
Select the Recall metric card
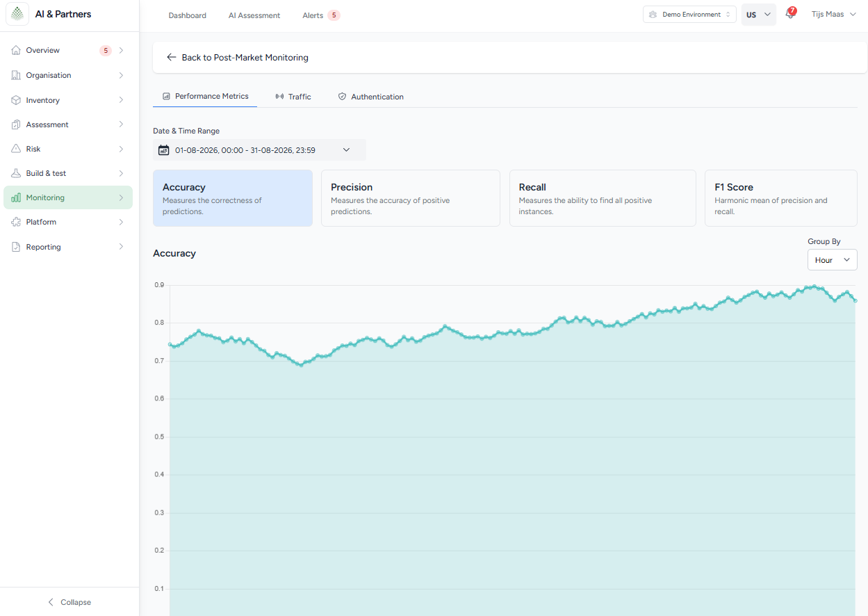pyautogui.click(x=603, y=198)
